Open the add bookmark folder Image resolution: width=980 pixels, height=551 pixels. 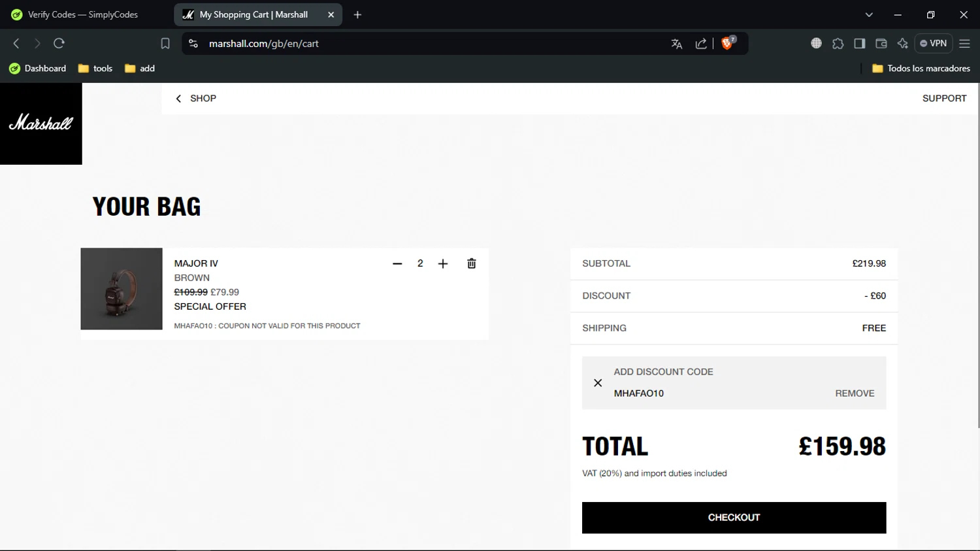pos(140,68)
